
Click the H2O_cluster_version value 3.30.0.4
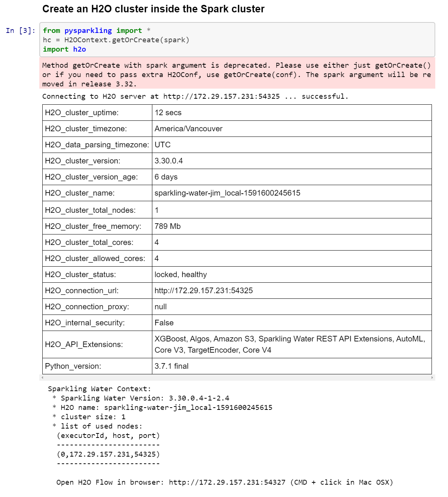click(x=168, y=161)
